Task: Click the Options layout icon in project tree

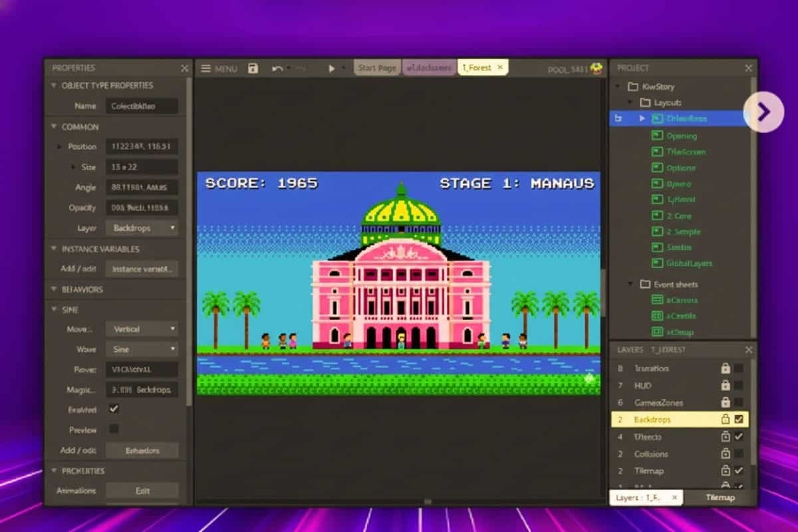Action: (658, 168)
